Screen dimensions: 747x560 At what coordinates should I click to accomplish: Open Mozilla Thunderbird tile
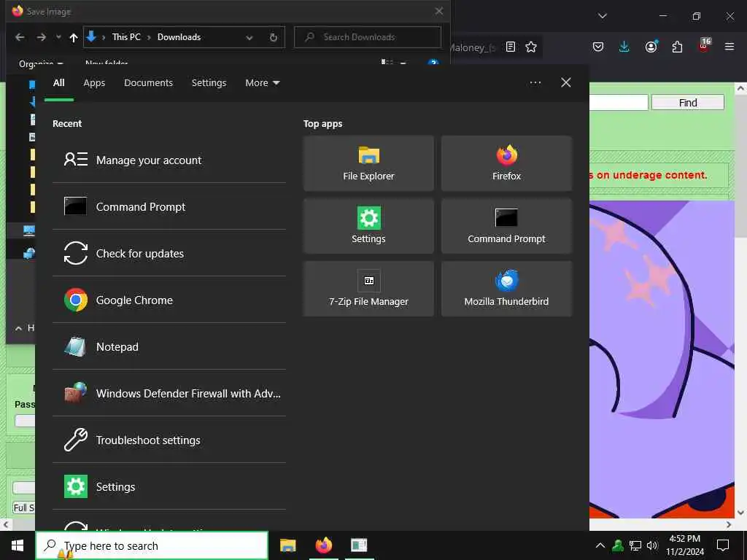(506, 289)
